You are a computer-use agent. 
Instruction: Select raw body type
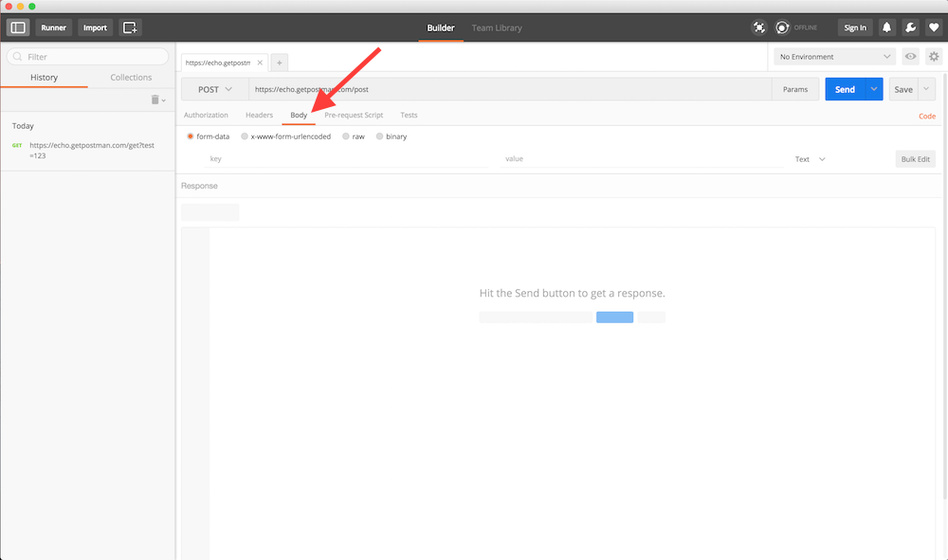coord(346,136)
